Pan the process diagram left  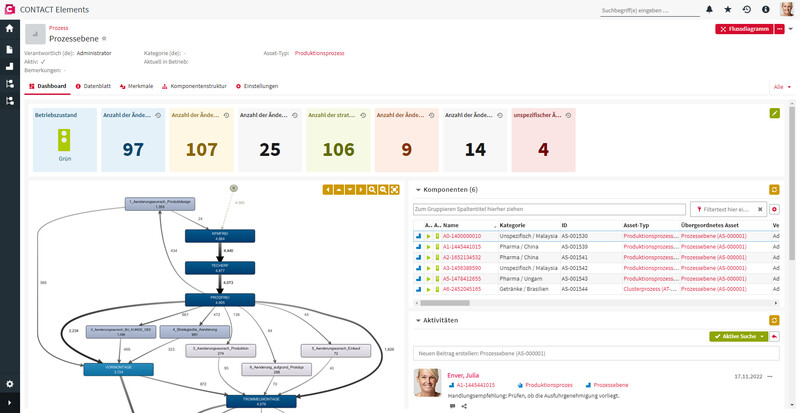328,190
